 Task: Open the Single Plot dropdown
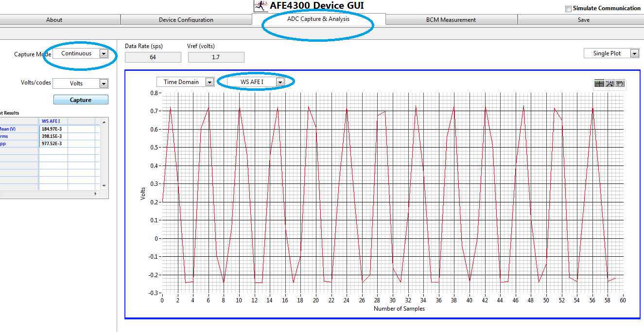click(611, 53)
